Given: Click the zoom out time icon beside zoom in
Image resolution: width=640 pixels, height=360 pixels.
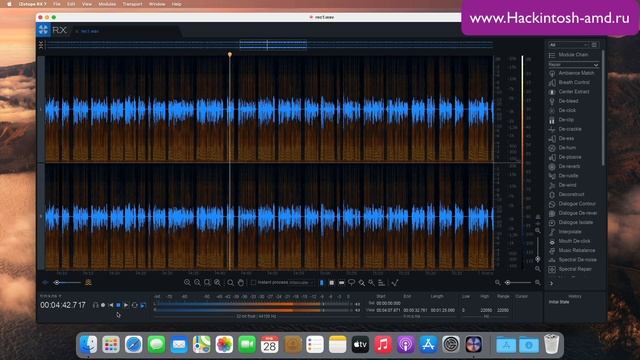Looking at the screenshot, I should 197,282.
